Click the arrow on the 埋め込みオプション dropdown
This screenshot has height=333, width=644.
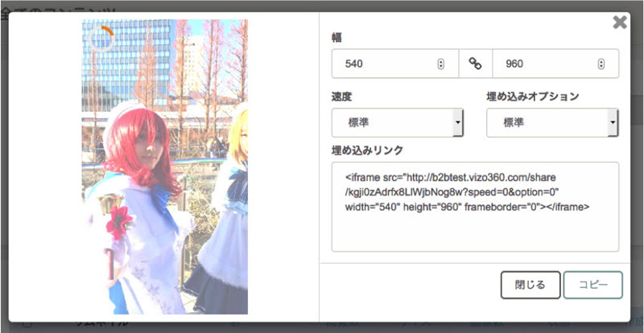pyautogui.click(x=613, y=123)
